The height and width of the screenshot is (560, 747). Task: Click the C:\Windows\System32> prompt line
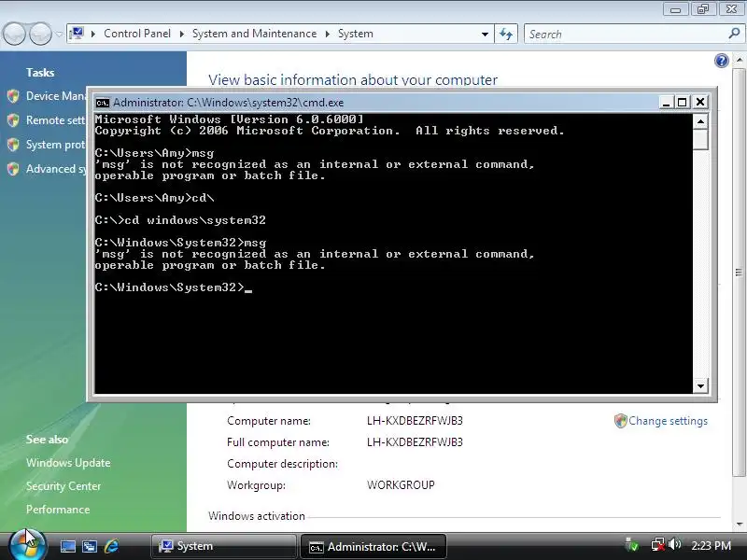pos(173,287)
